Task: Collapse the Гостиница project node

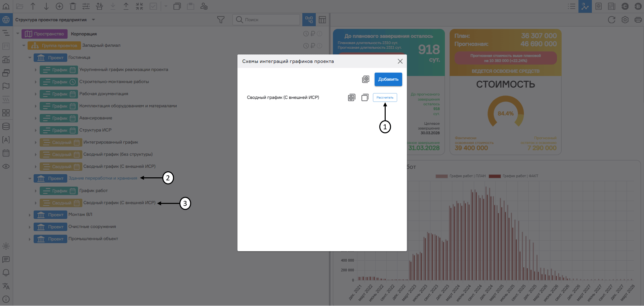Action: click(x=30, y=58)
